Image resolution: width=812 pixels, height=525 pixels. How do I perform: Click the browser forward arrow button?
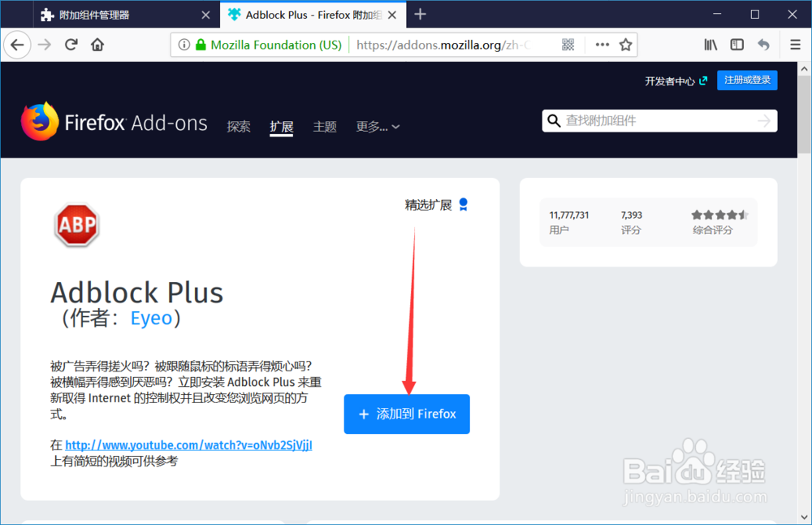45,45
